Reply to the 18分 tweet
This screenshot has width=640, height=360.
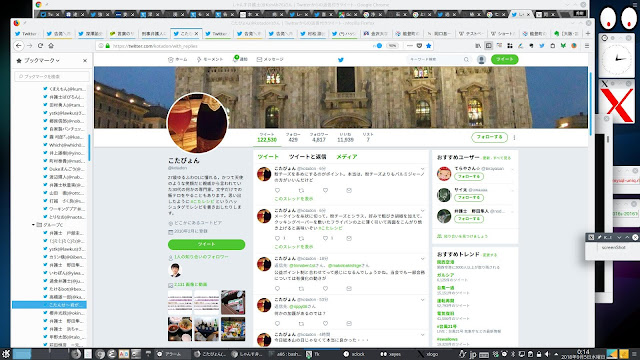pos(278,289)
